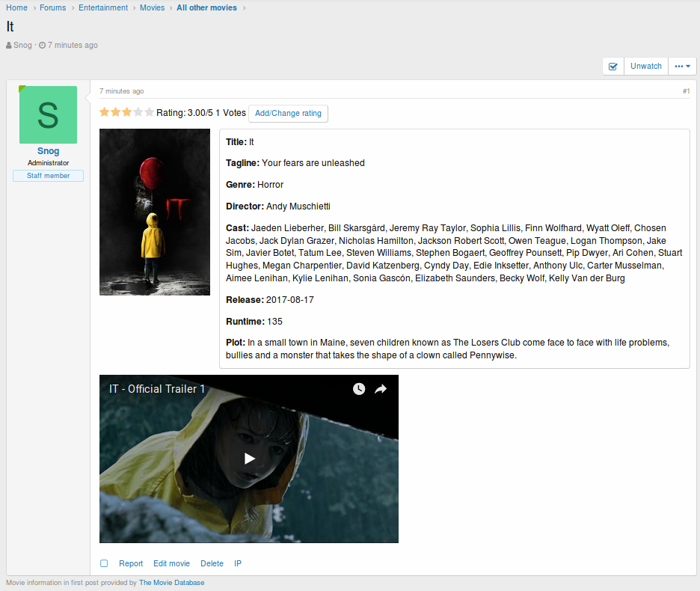Open the It movie poster thumbnail
Image resolution: width=700 pixels, height=591 pixels.
tap(155, 212)
